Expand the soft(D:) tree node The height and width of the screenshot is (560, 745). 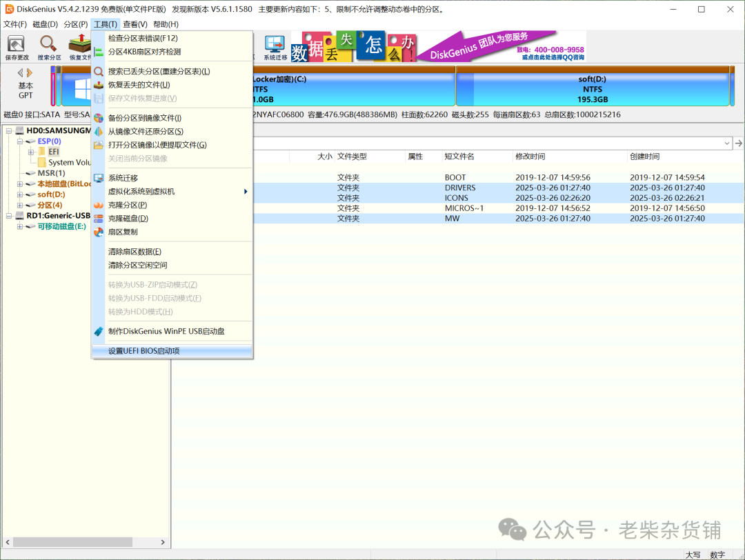point(19,194)
